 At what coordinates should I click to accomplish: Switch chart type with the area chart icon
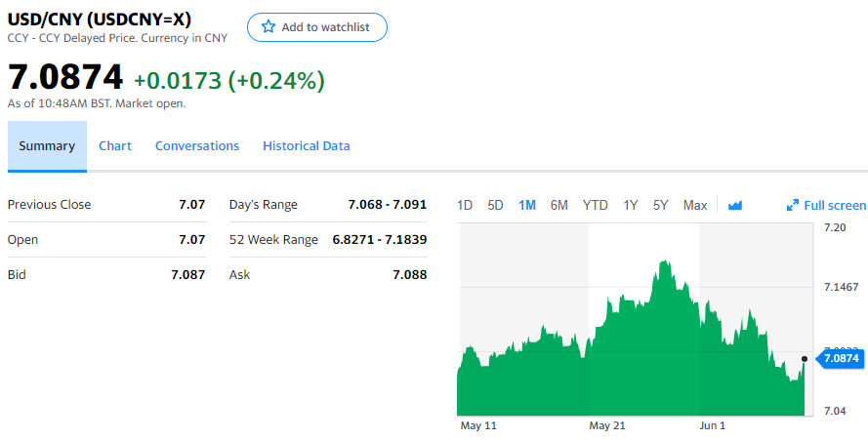(735, 205)
